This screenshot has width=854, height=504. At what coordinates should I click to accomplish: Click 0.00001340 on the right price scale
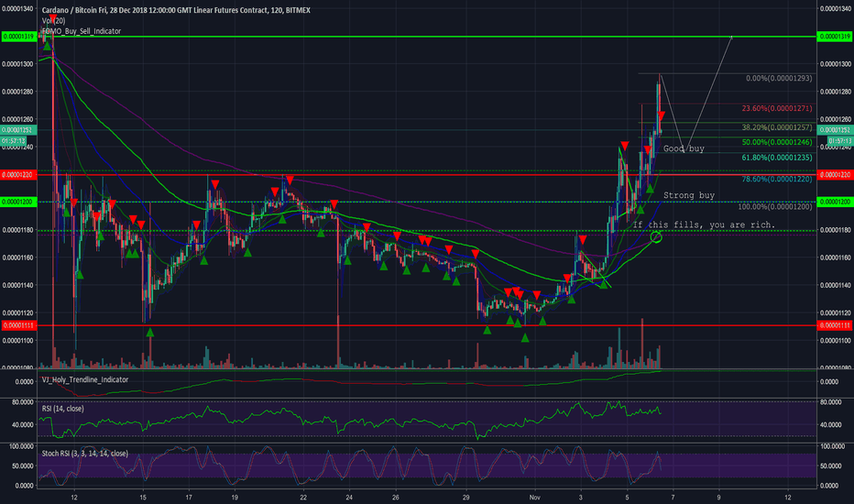click(x=836, y=9)
